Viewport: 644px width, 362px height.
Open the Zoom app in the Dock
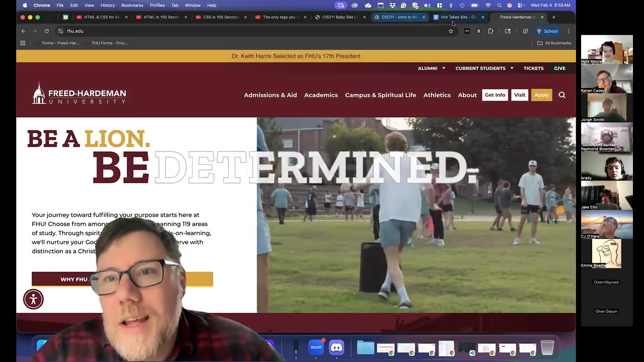[x=316, y=347]
